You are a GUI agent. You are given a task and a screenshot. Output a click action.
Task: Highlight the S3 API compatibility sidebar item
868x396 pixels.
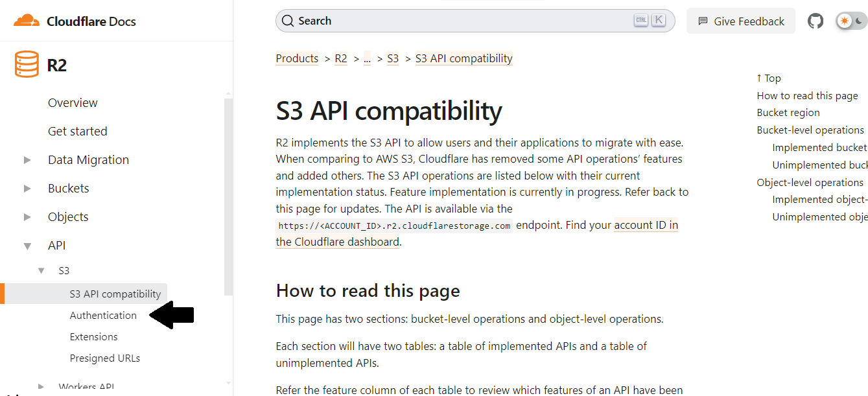115,294
